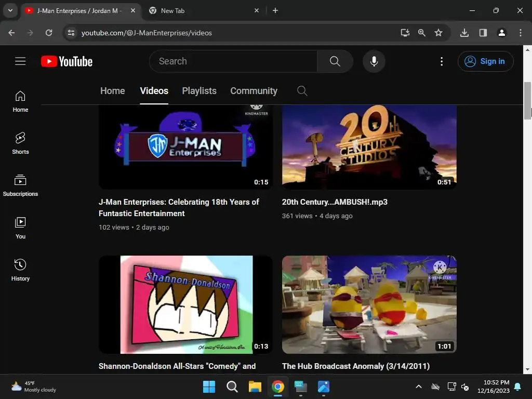The height and width of the screenshot is (399, 532).
Task: Click the address bar URL
Action: click(147, 33)
